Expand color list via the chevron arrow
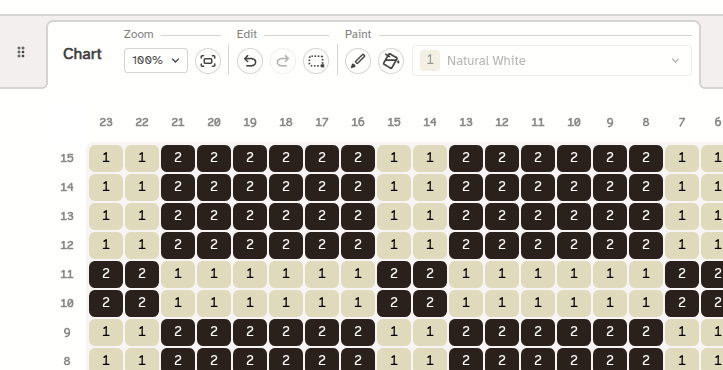The width and height of the screenshot is (723, 370). coord(676,60)
